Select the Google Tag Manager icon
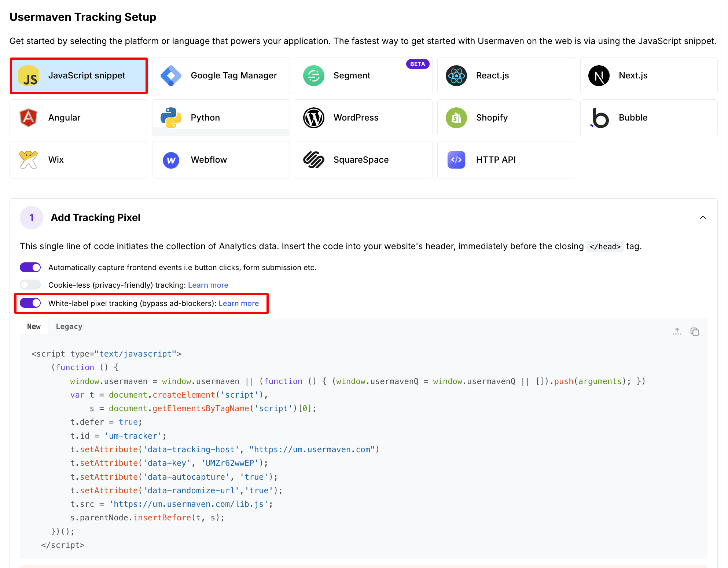This screenshot has height=568, width=728. tap(171, 76)
